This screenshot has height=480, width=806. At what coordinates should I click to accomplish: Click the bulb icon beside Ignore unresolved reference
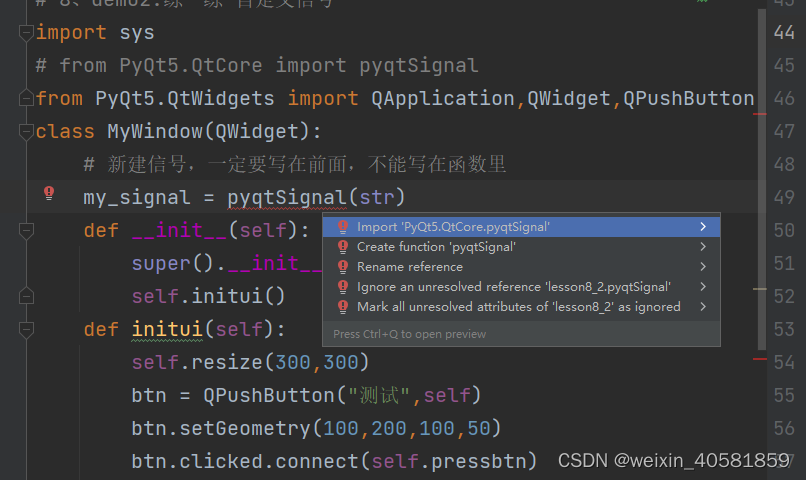click(x=343, y=287)
